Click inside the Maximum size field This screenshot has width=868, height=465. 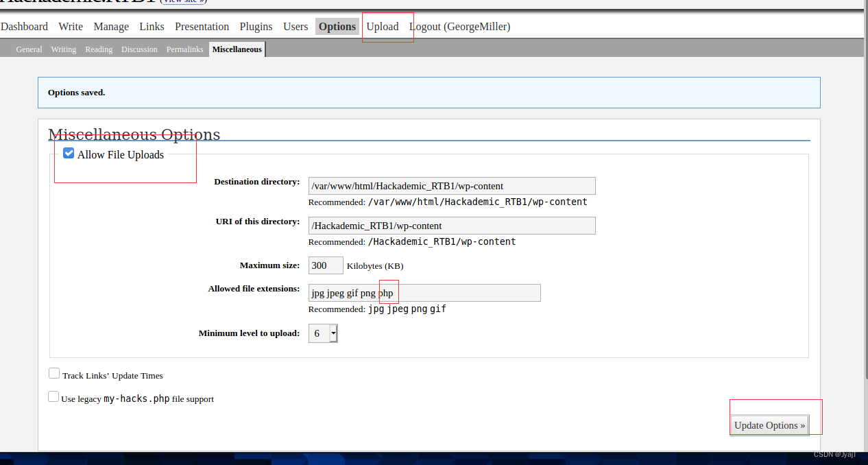(325, 265)
